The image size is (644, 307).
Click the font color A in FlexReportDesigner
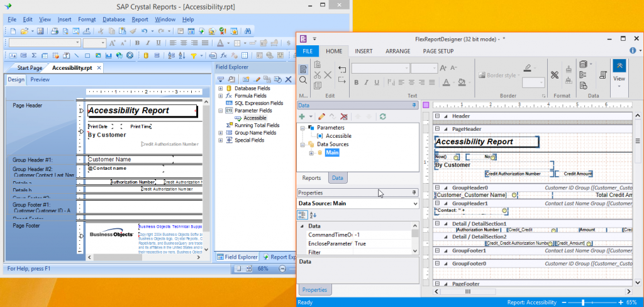click(x=447, y=82)
